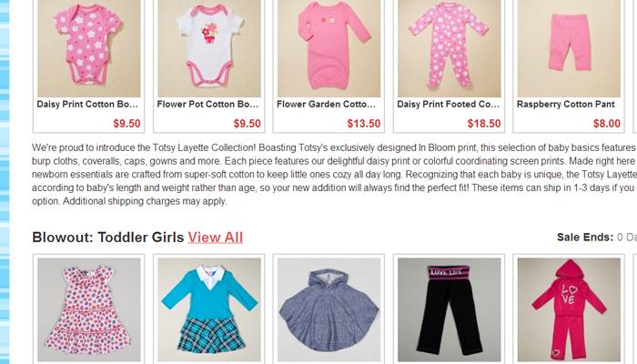
Task: Open the teal sweater with plaid skirt thumbnail
Action: (x=209, y=309)
